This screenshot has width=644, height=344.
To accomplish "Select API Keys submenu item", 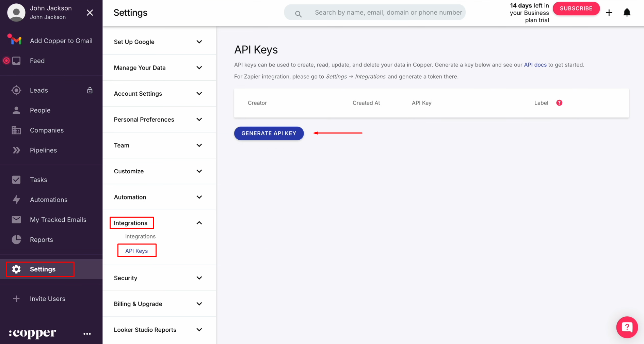I will point(136,251).
